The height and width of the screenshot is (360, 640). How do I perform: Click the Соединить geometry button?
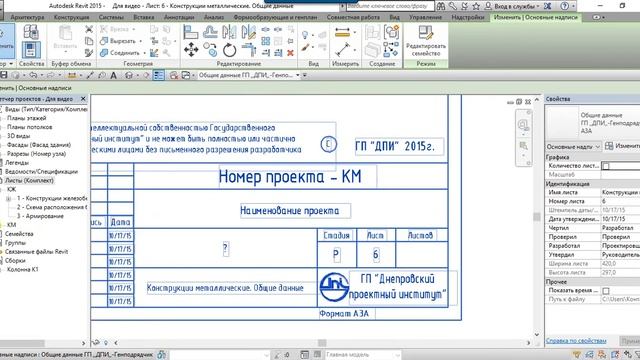pyautogui.click(x=120, y=53)
